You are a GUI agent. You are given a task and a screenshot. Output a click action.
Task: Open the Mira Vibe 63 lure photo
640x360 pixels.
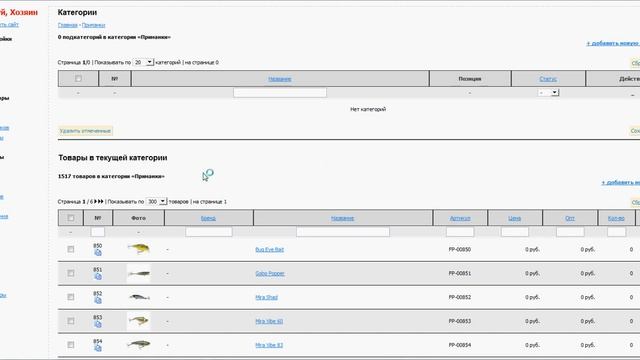[138, 321]
